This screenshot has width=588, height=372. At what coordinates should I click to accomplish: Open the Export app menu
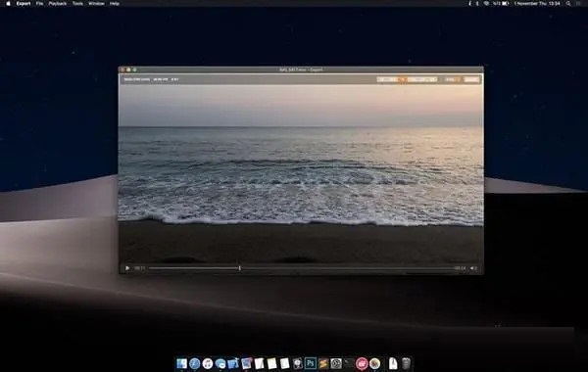point(24,3)
